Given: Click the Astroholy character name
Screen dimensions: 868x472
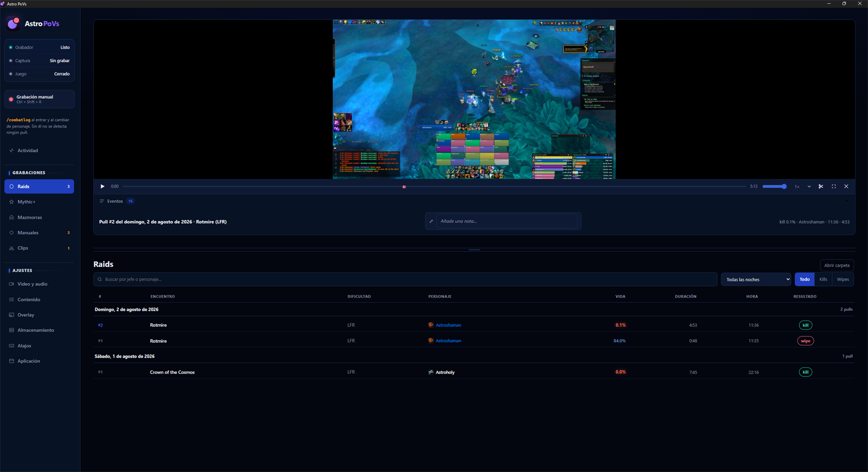Looking at the screenshot, I should 445,373.
